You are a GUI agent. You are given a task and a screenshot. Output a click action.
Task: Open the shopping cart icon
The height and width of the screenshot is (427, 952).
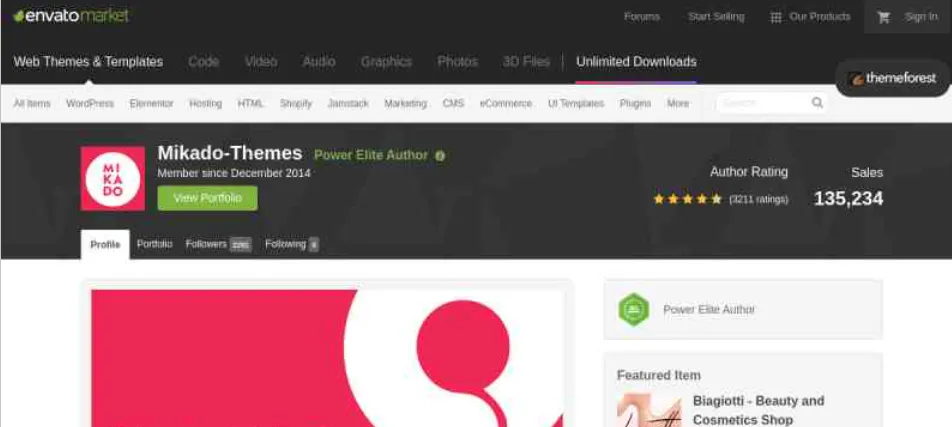(x=883, y=17)
